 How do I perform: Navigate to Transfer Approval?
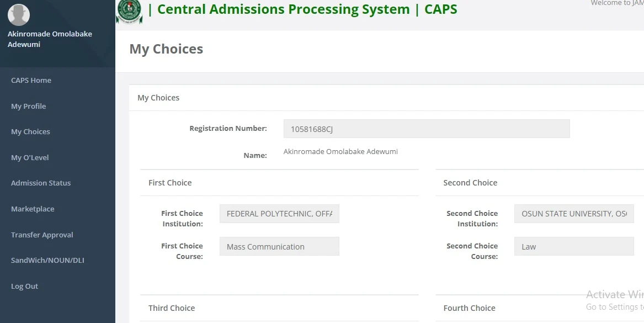coord(42,235)
